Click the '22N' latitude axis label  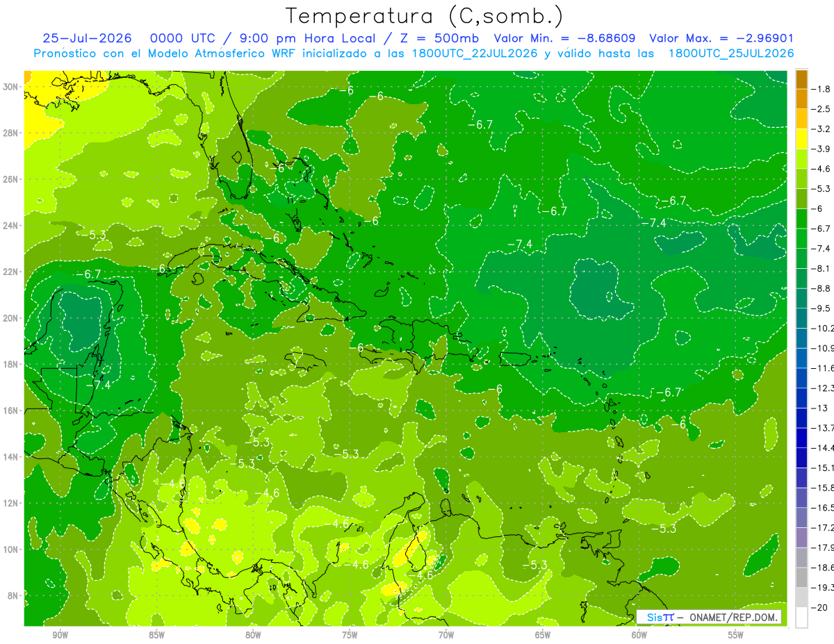tap(11, 272)
